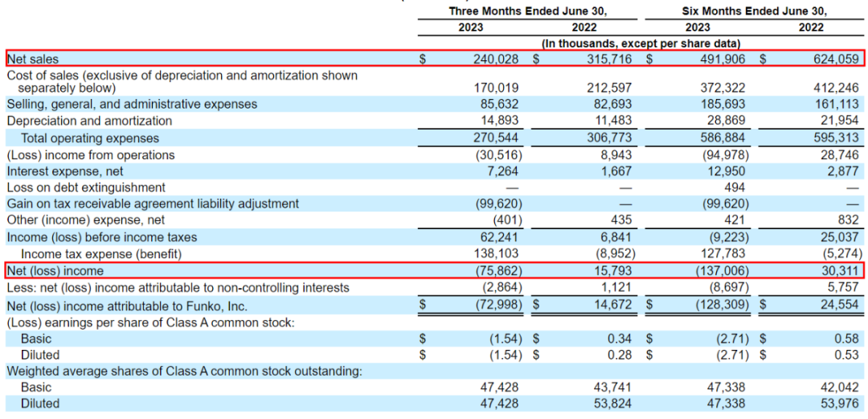The height and width of the screenshot is (419, 868).
Task: Click the "Depreciation and amortization" row label
Action: pyautogui.click(x=89, y=121)
